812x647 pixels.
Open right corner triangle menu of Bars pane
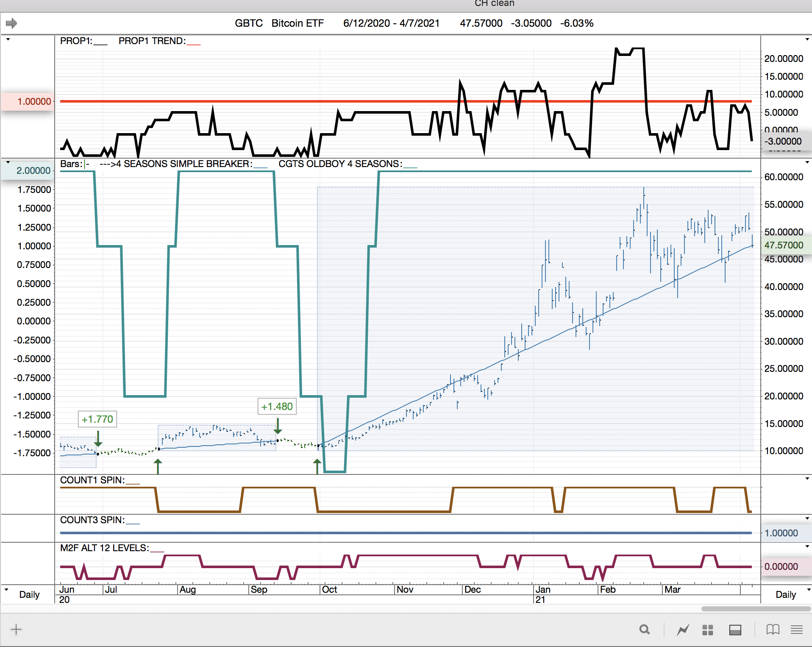(807, 162)
